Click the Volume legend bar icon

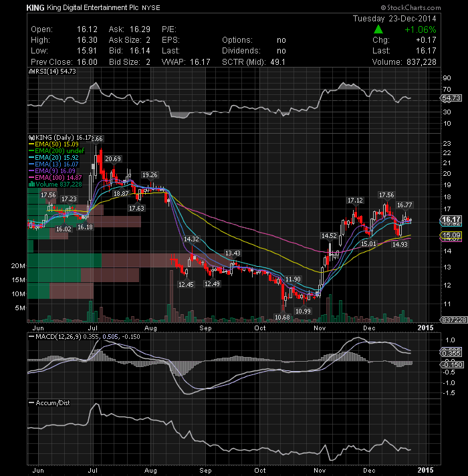31,185
